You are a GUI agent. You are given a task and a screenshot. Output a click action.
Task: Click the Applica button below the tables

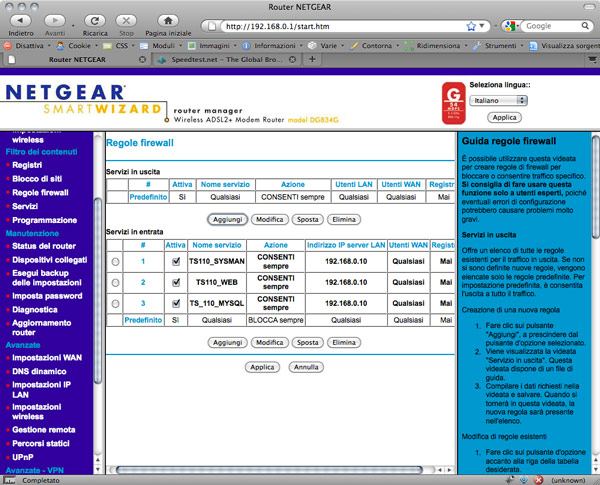click(x=262, y=367)
